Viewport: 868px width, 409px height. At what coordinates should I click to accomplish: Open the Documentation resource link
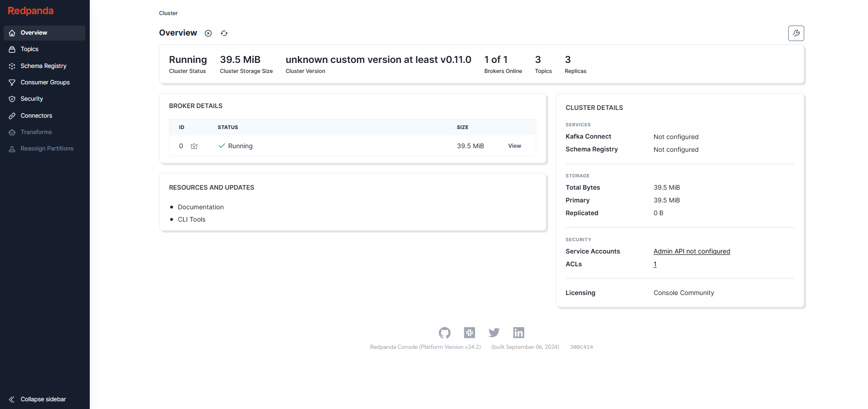coord(200,207)
